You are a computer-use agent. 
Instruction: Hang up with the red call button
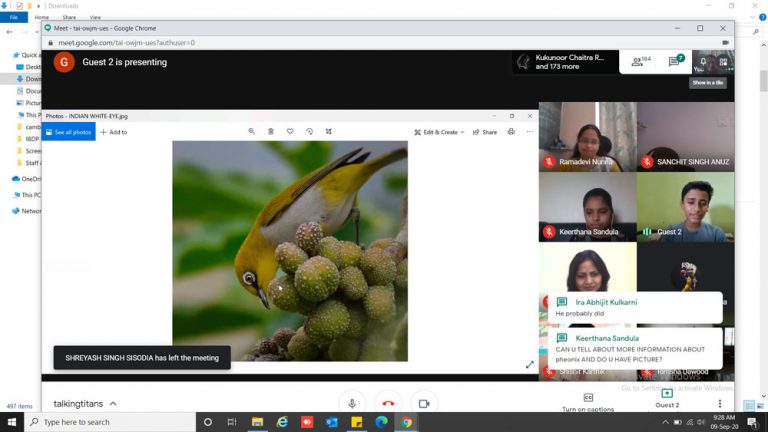pyautogui.click(x=388, y=403)
